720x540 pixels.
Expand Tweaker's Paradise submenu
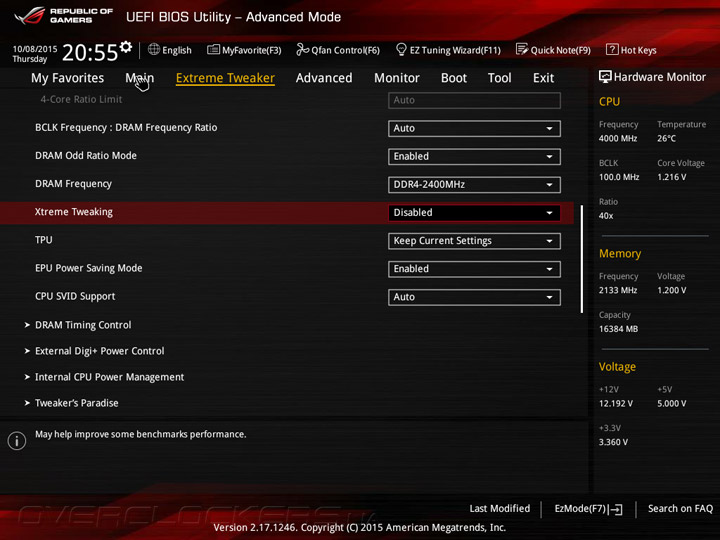click(77, 403)
